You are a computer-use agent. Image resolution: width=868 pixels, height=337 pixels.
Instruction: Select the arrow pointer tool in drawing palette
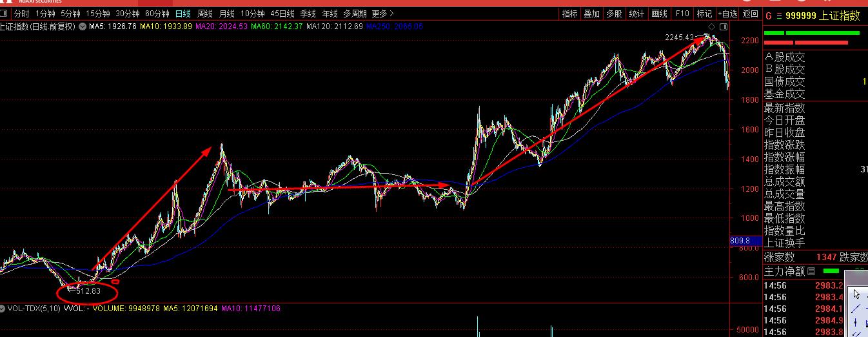[856, 294]
